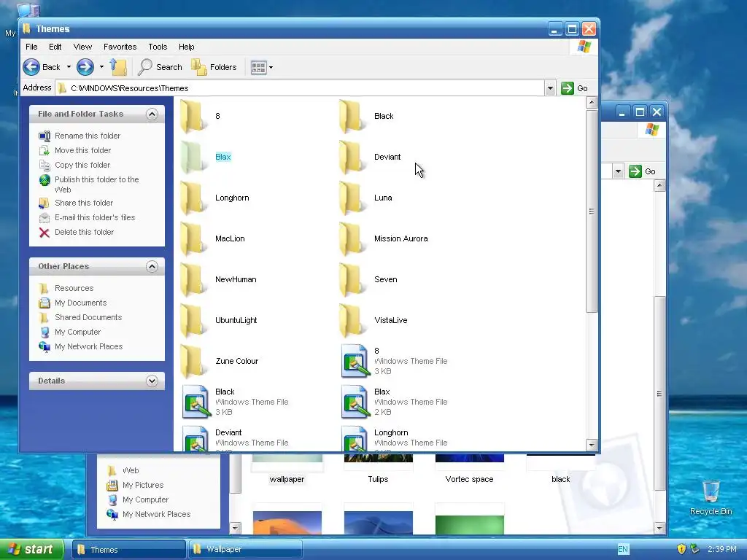This screenshot has height=560, width=747.
Task: Click scroll down arrow in Themes file list
Action: (x=592, y=446)
